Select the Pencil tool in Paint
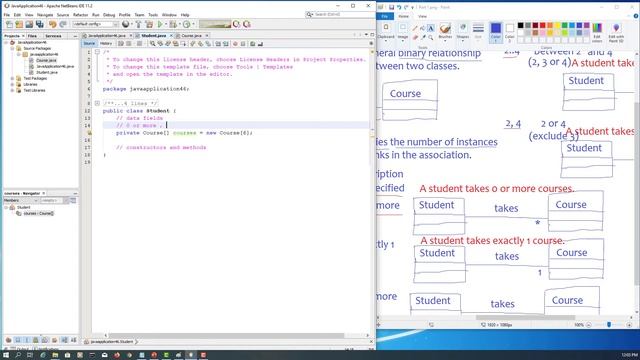The width and height of the screenshot is (640, 360). [x=415, y=28]
